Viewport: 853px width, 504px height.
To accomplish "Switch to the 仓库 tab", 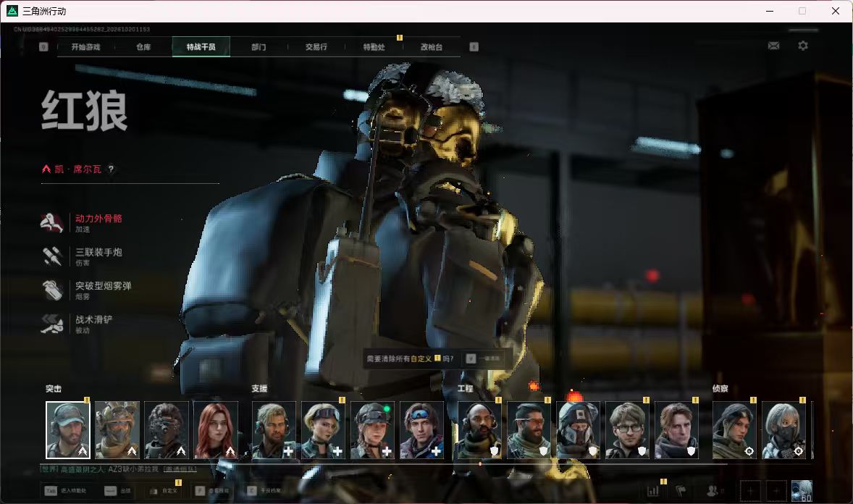I will click(x=143, y=47).
